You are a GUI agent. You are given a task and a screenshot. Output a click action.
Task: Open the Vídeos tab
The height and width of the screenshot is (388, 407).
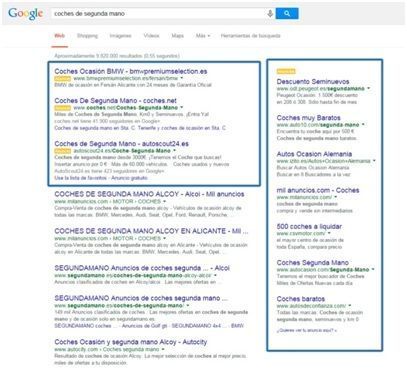point(151,36)
